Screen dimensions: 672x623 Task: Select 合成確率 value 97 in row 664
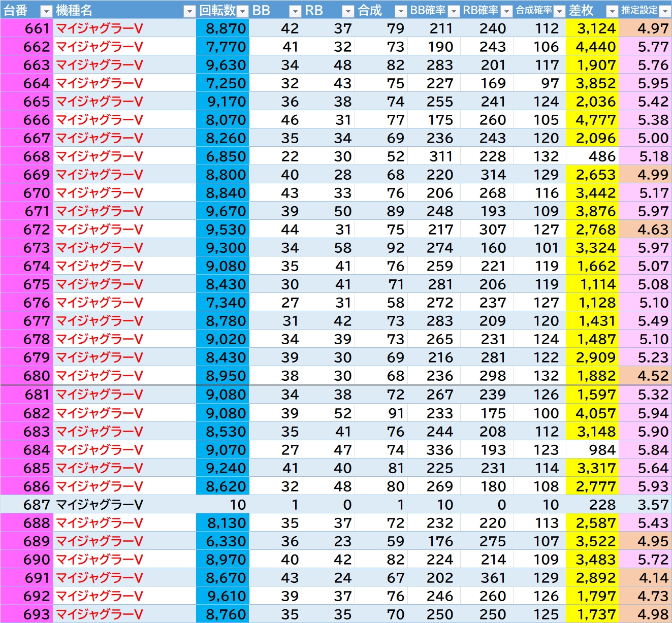539,83
